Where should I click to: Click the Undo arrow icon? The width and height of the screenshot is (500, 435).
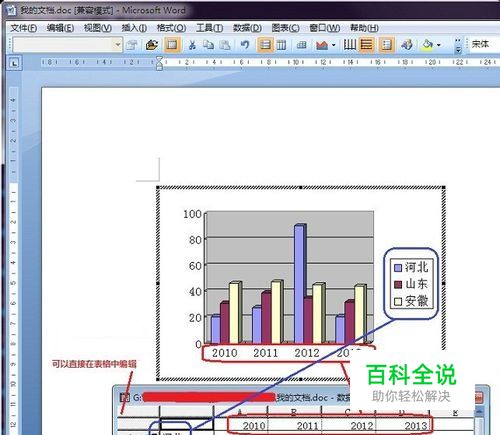pos(245,44)
